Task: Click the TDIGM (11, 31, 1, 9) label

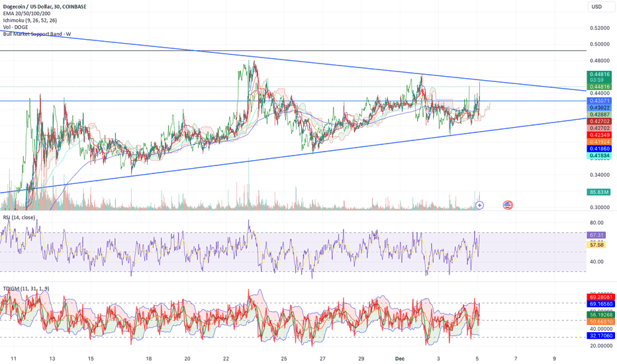Action: [26, 289]
